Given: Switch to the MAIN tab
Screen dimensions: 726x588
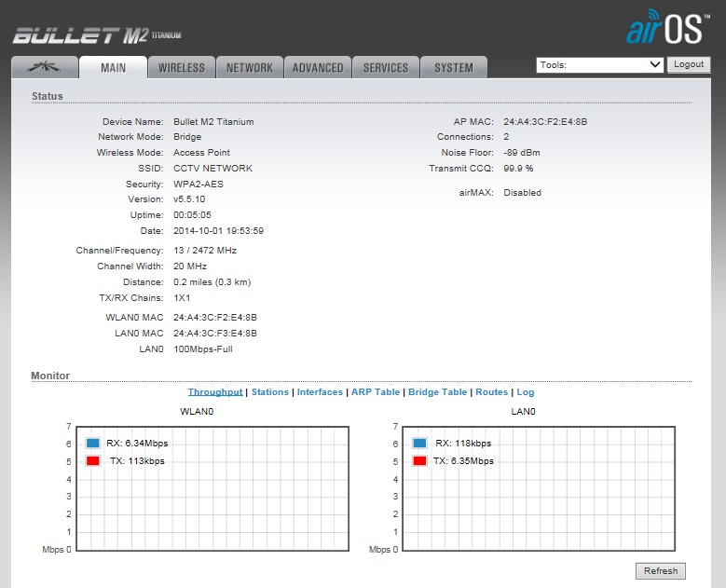Looking at the screenshot, I should pos(114,68).
